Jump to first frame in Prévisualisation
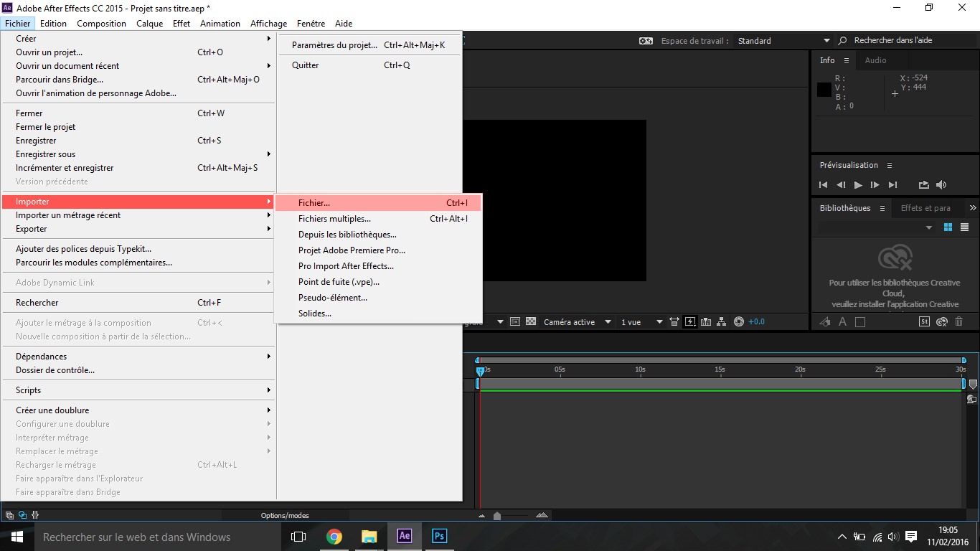980x551 pixels. [x=824, y=185]
